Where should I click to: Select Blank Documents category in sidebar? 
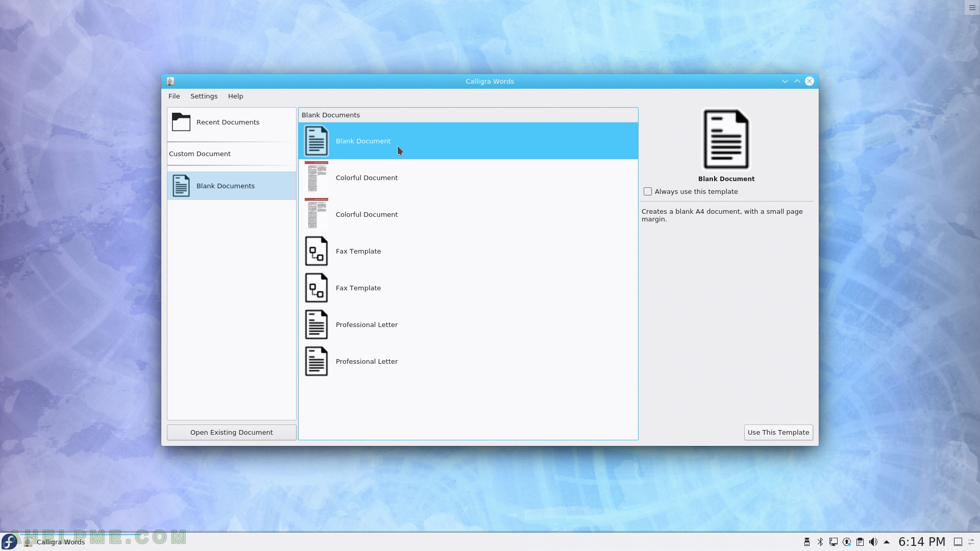coord(232,186)
